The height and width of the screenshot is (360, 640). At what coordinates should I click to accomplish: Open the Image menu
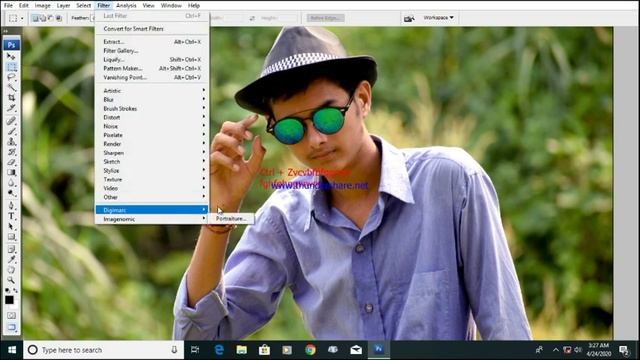[x=42, y=5]
